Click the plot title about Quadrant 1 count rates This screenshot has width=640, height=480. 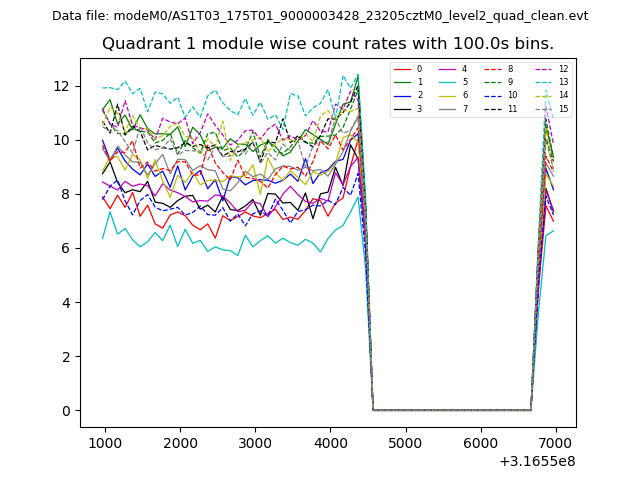coord(328,44)
